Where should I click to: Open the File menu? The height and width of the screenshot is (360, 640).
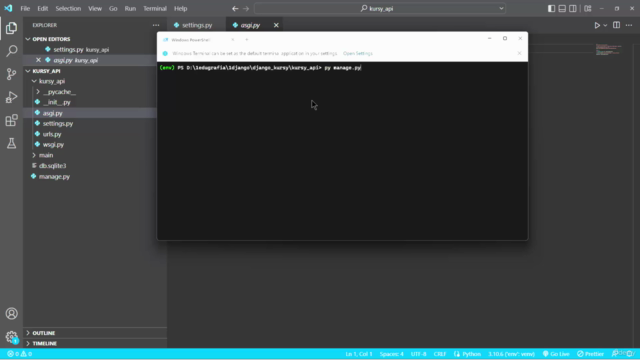point(25,9)
